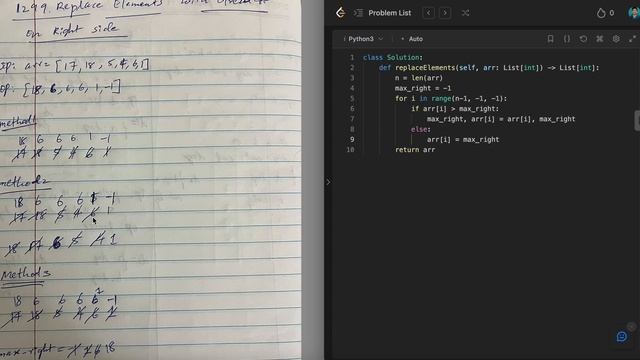The width and height of the screenshot is (640, 360).
Task: Click the 'return arr' line
Action: [x=415, y=150]
